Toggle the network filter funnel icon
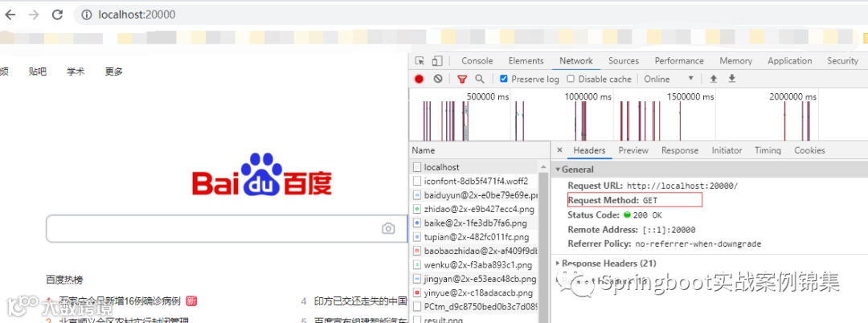Screen dimensions: 868x323 (462, 79)
